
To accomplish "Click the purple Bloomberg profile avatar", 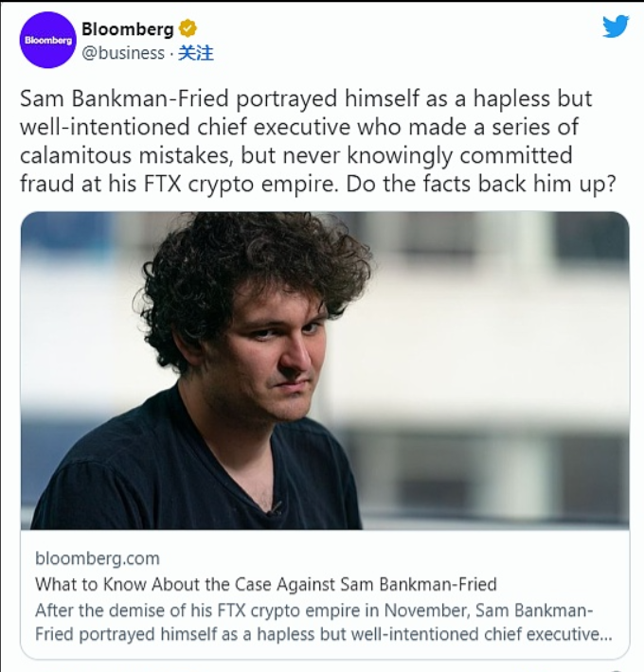I will point(47,40).
